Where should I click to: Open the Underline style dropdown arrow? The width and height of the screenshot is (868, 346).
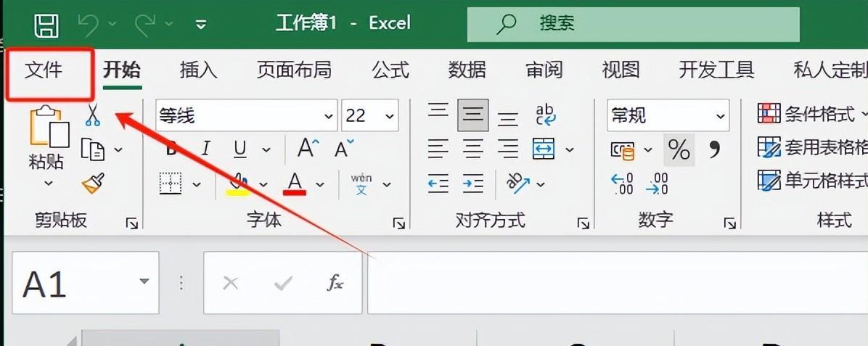(x=266, y=149)
